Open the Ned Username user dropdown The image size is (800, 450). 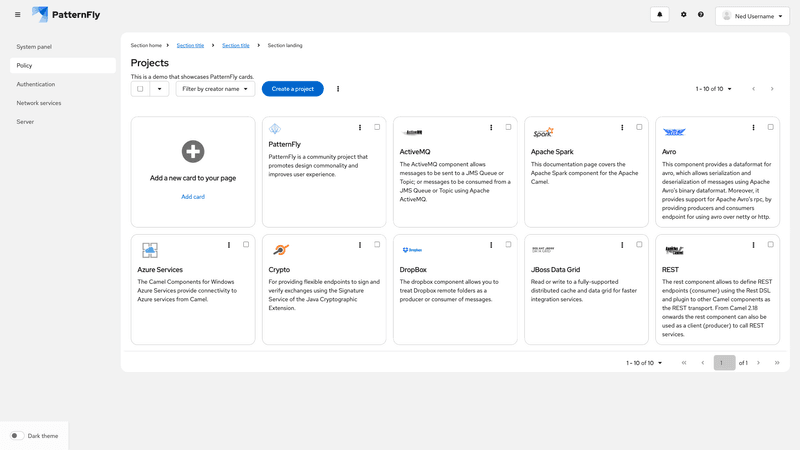[x=752, y=16]
